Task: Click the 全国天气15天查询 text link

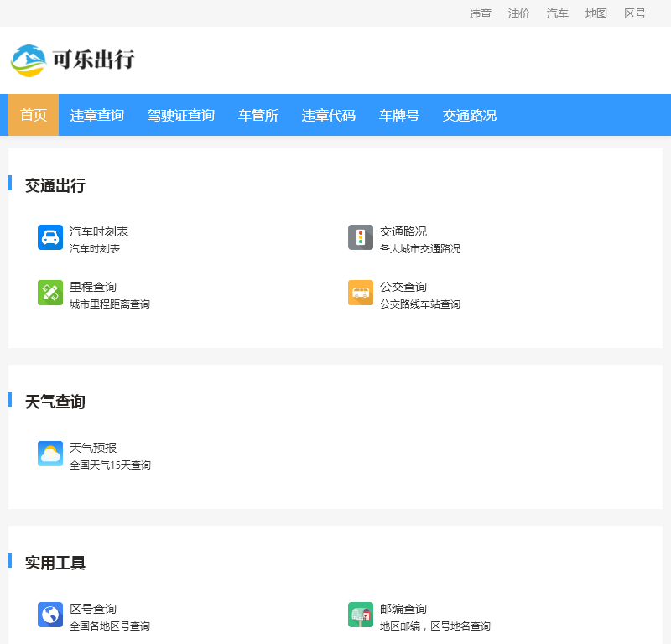Action: [110, 465]
